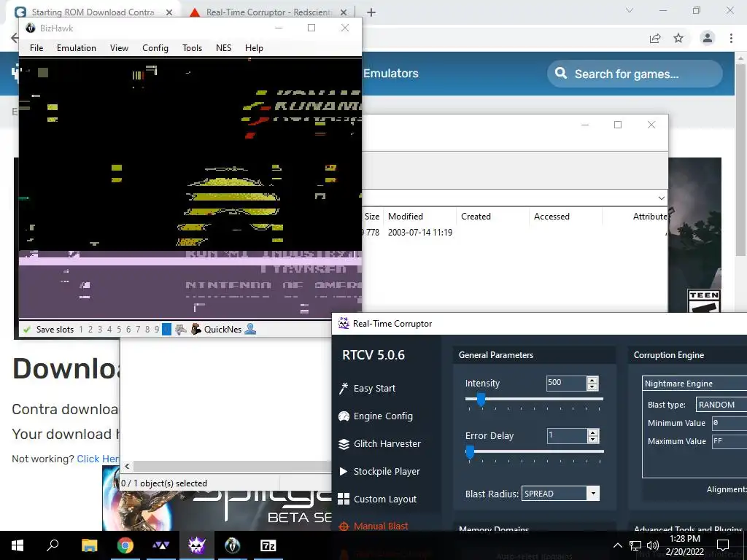The image size is (747, 560).
Task: Open the Blast type RANDOM dropdown
Action: point(721,404)
